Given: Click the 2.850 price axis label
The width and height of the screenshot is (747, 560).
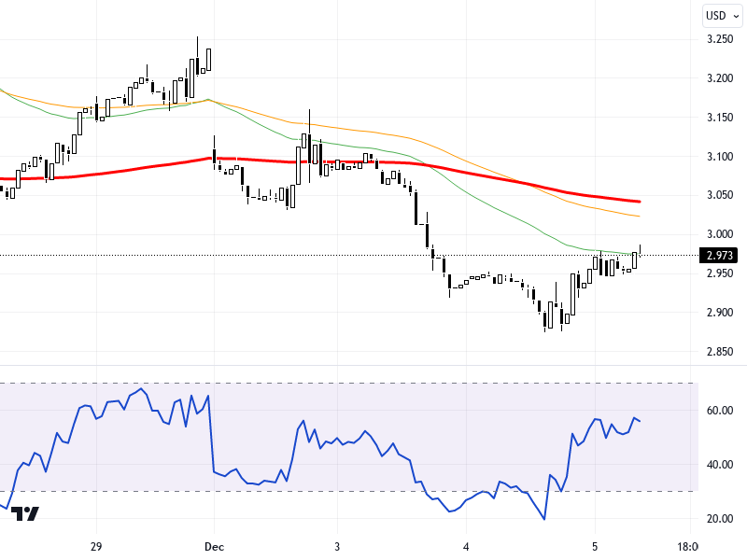Looking at the screenshot, I should pyautogui.click(x=720, y=352).
